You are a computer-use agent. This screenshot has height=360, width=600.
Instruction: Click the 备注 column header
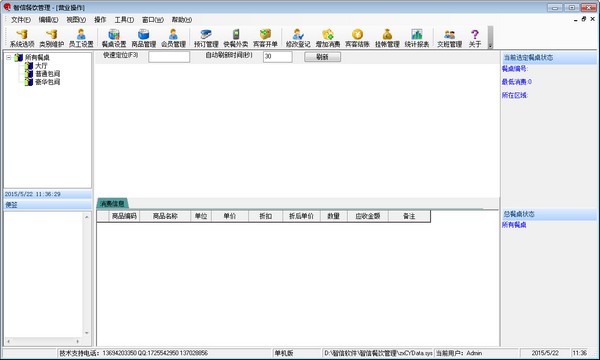pyautogui.click(x=409, y=216)
